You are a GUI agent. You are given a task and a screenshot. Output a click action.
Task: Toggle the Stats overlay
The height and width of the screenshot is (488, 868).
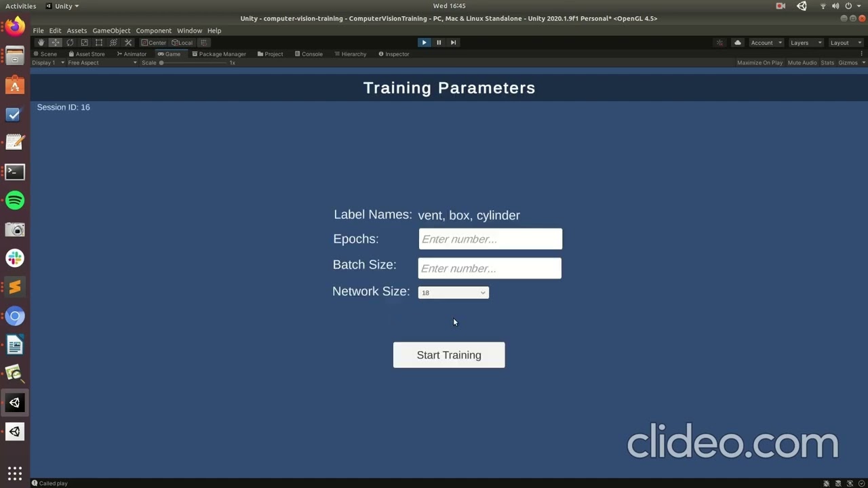[x=827, y=63]
